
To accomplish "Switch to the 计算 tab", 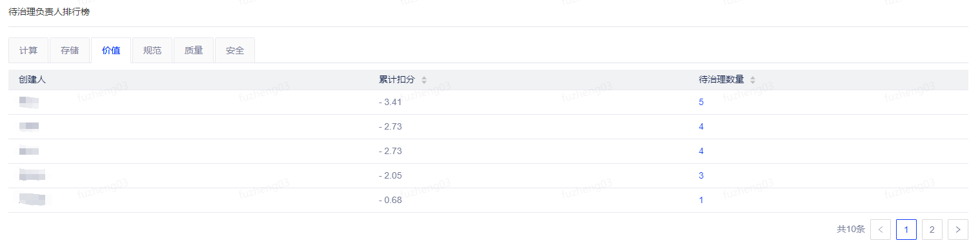I will click(x=28, y=50).
